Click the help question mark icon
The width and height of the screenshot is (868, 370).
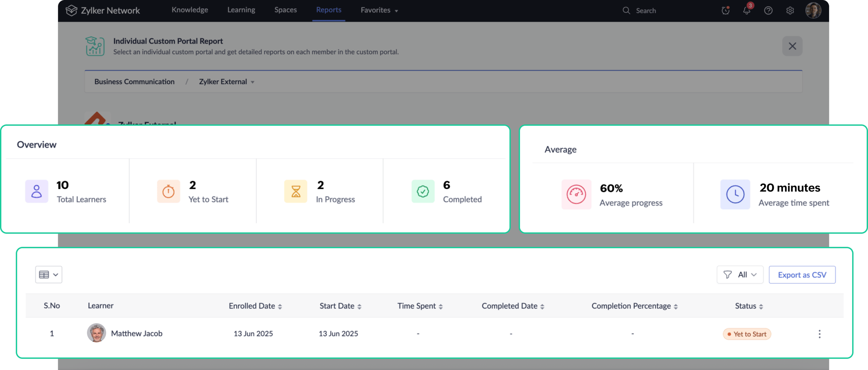(x=768, y=11)
